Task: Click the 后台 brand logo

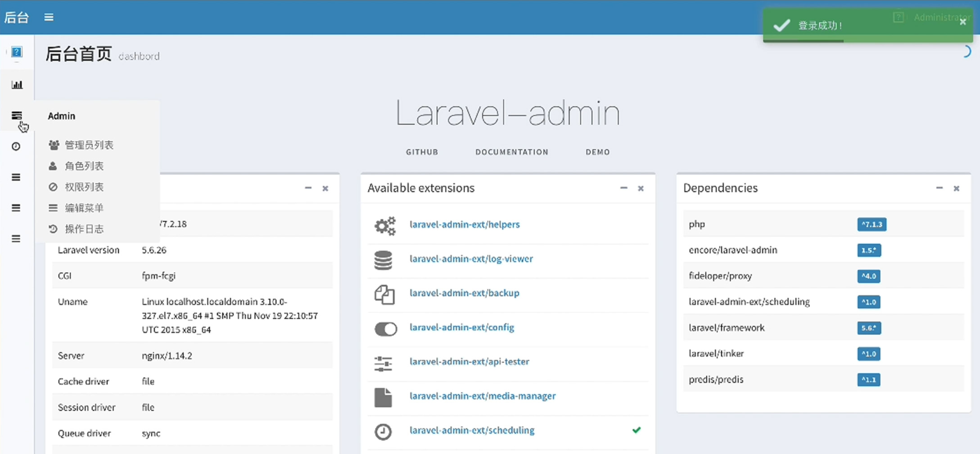Action: [17, 17]
